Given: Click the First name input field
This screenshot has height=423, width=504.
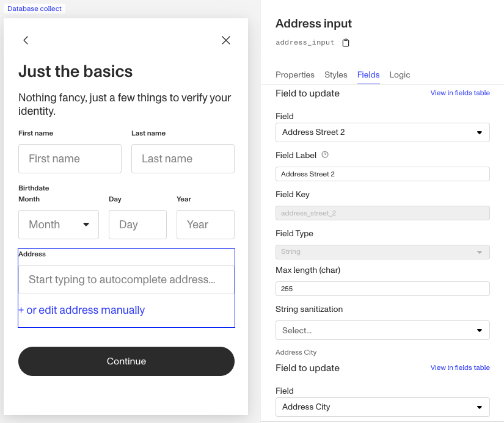Looking at the screenshot, I should [69, 159].
